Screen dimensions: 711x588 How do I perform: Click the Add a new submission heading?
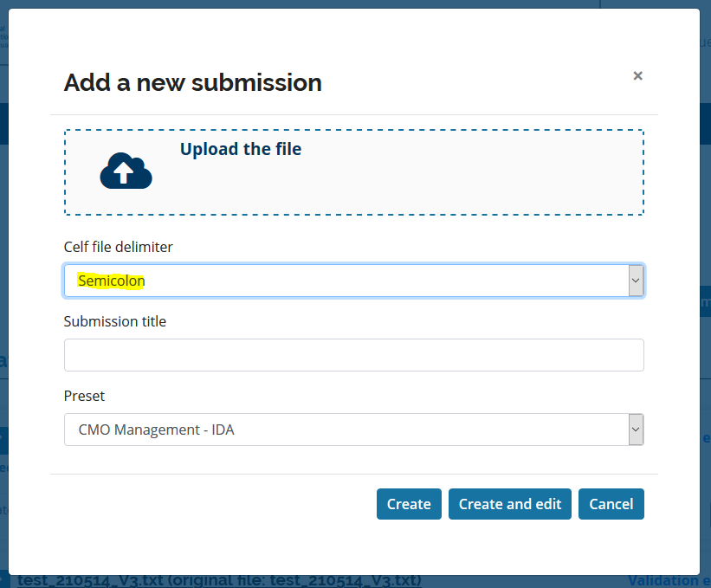[x=192, y=83]
